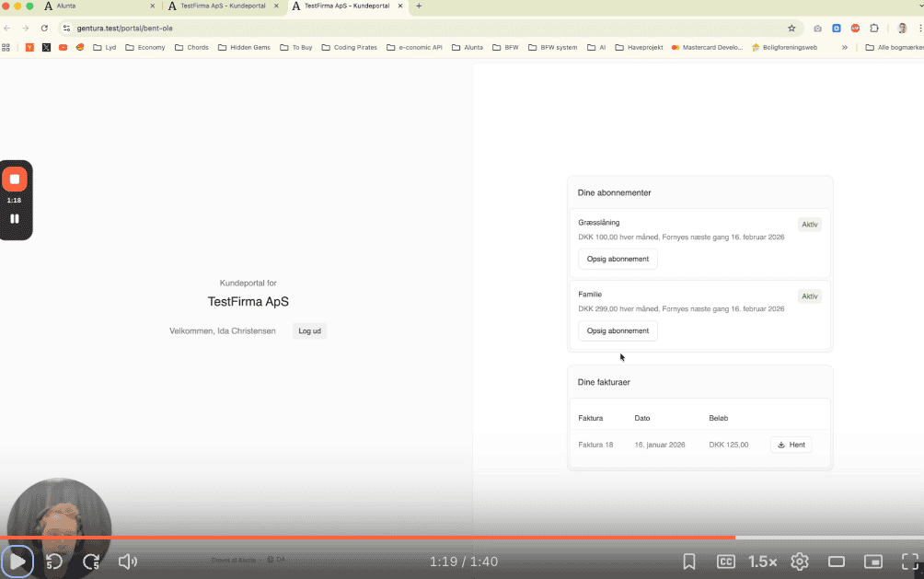Image resolution: width=924 pixels, height=579 pixels.
Task: Toggle theater mode view
Action: (x=837, y=562)
